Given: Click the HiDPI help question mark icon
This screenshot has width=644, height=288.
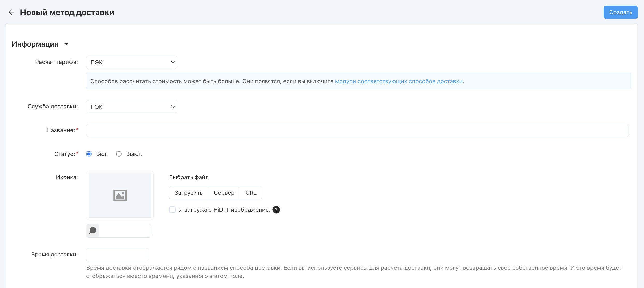Looking at the screenshot, I should (276, 210).
